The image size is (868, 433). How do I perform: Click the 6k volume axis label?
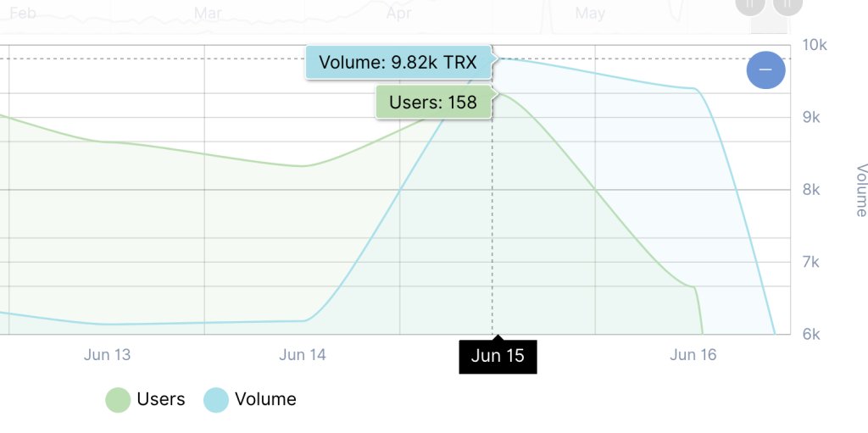(x=811, y=334)
